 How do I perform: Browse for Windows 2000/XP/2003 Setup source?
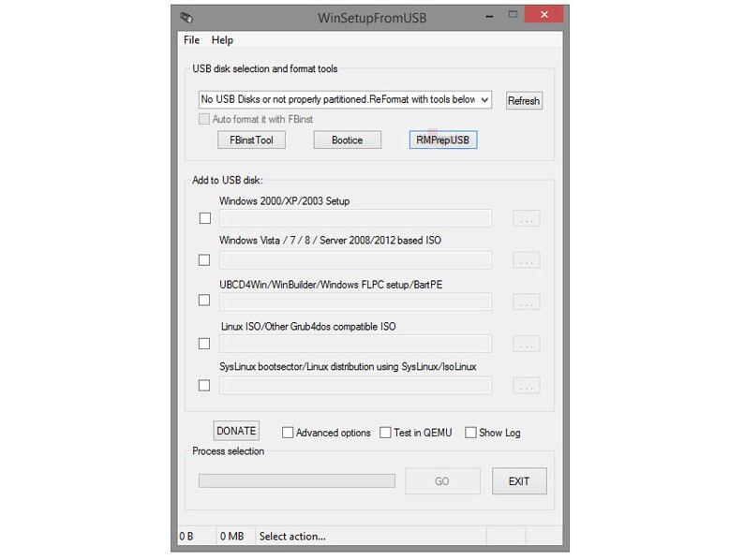tap(527, 218)
